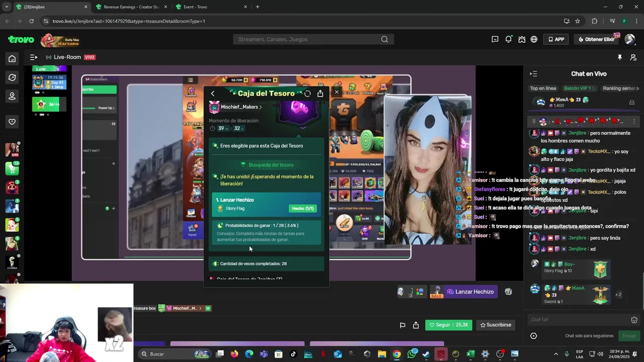Screen dimensions: 644x362
Task: Click the Hecho (1/1) button
Action: [x=303, y=209]
